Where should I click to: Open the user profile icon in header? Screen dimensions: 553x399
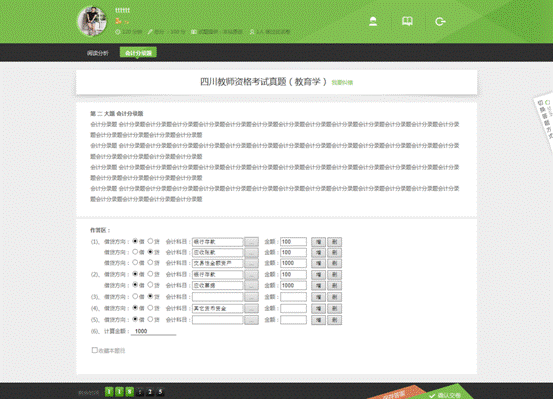(373, 22)
